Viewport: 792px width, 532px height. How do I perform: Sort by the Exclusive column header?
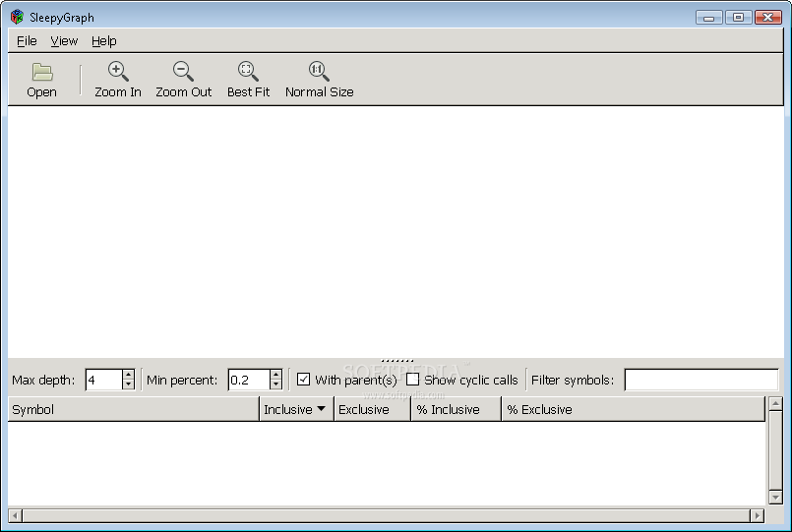(x=372, y=409)
